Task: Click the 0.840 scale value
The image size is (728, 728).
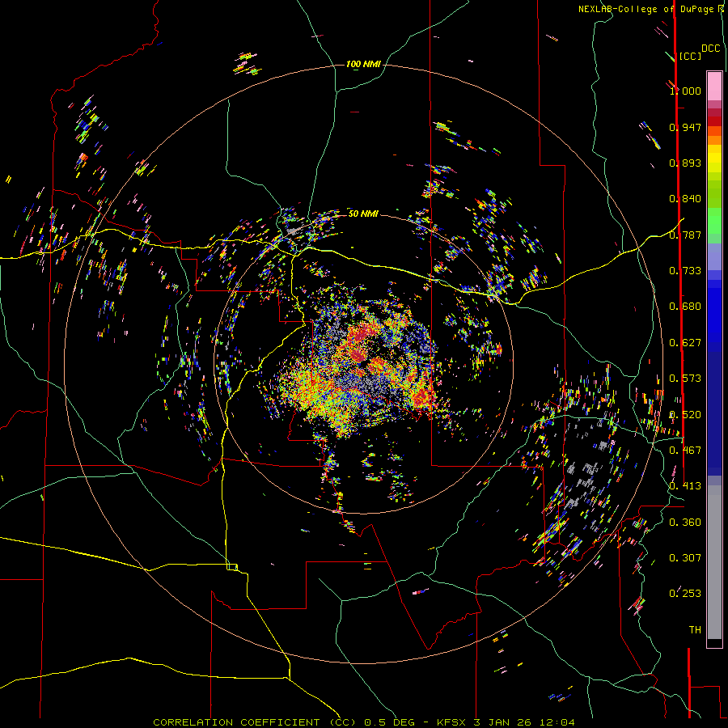Action: pyautogui.click(x=685, y=199)
